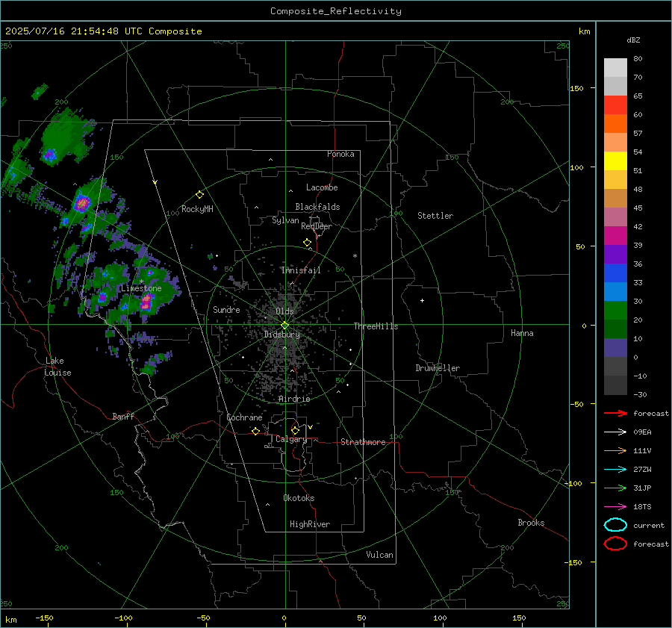Click the Okotoks label
The width and height of the screenshot is (672, 628).
coord(299,498)
